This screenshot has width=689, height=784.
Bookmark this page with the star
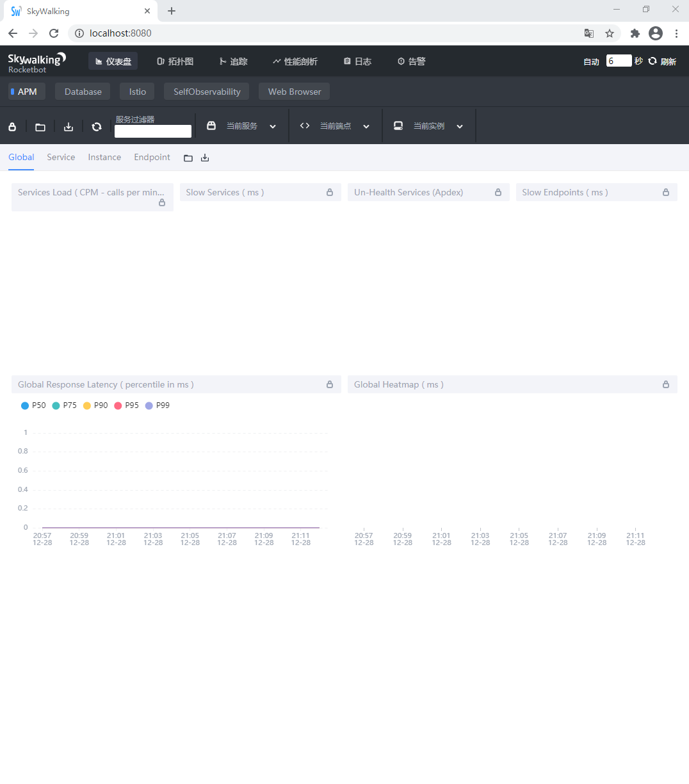tap(610, 33)
